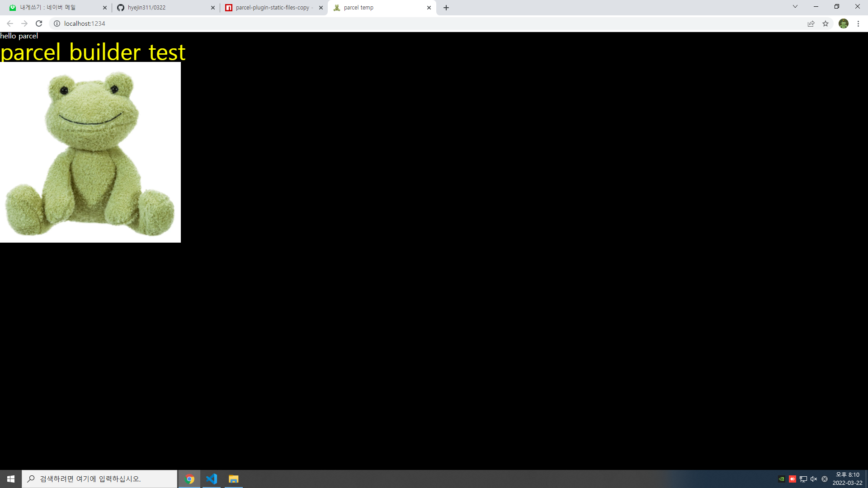Click the Windows taskbar search box

point(99,479)
